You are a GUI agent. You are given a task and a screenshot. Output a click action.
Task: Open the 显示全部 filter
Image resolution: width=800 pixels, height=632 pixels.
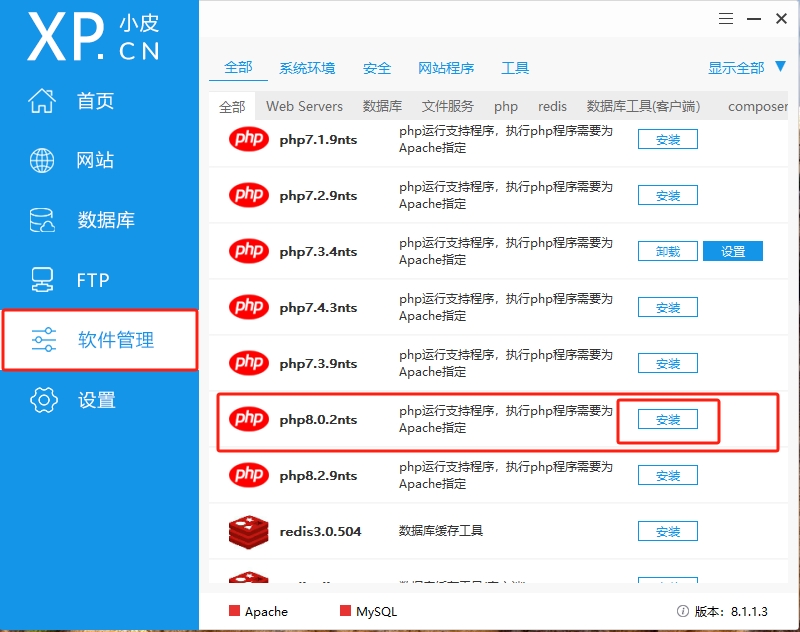(736, 68)
